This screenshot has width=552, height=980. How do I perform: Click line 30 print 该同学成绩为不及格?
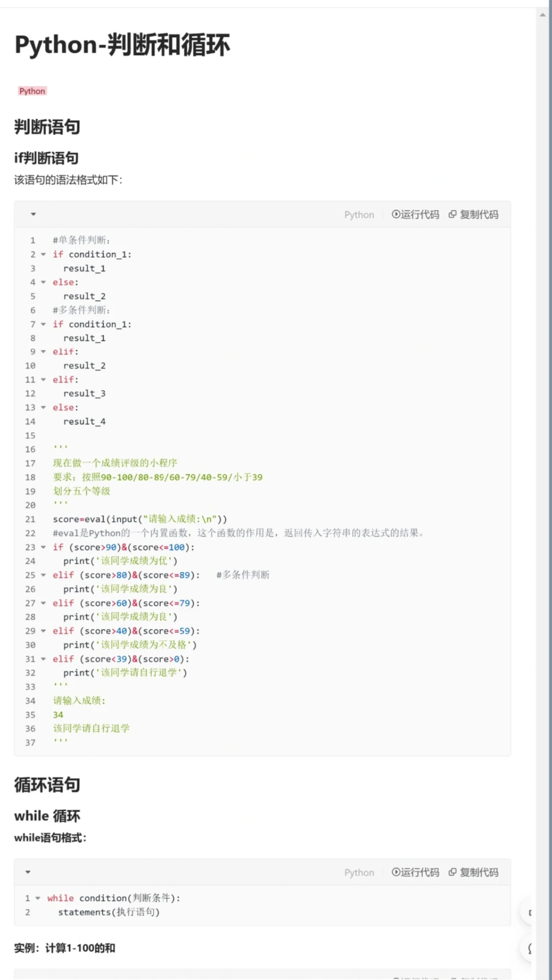click(130, 645)
